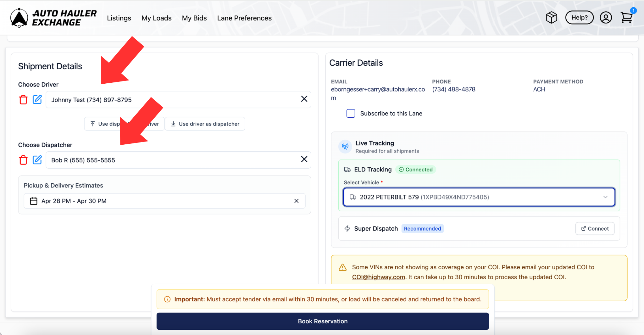Clear the Johnny Test driver selection
644x335 pixels.
click(304, 99)
